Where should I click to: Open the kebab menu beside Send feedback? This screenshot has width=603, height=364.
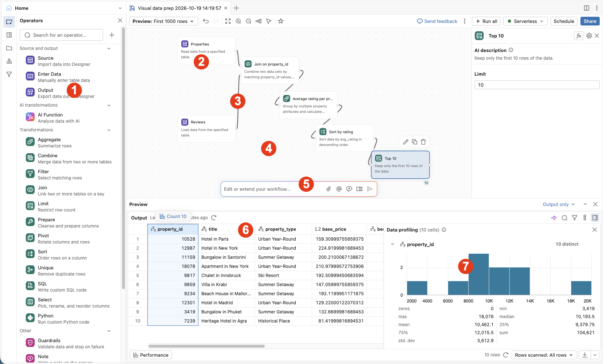pos(464,21)
